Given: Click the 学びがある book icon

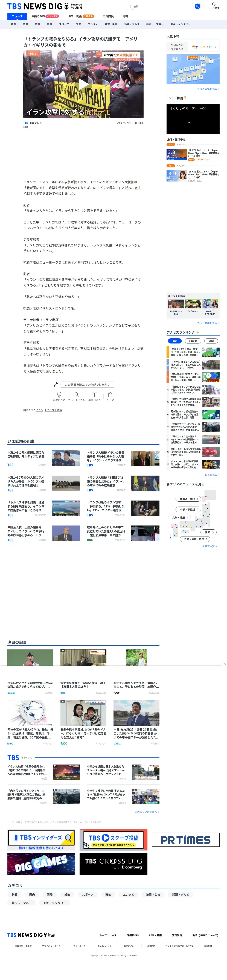Looking at the screenshot, I should point(95,394).
